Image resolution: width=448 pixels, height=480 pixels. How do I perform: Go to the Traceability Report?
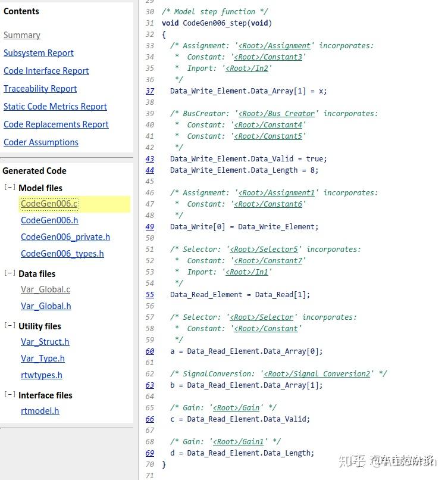point(40,89)
